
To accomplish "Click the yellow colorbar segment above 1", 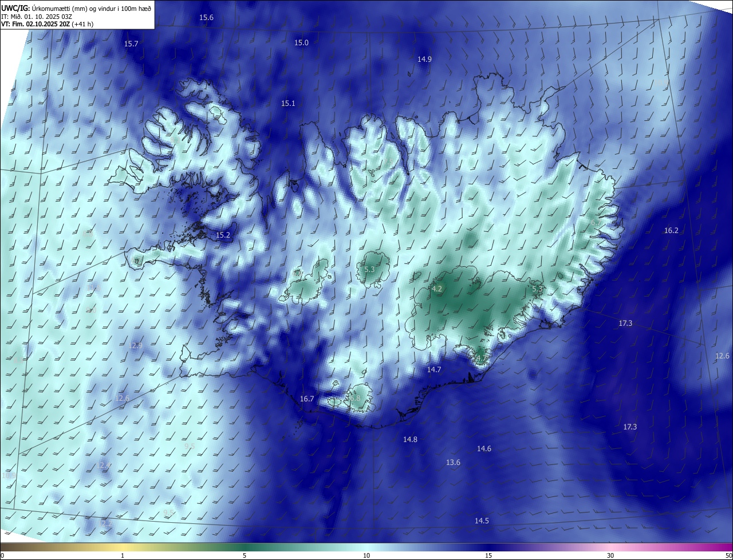I will [x=123, y=547].
